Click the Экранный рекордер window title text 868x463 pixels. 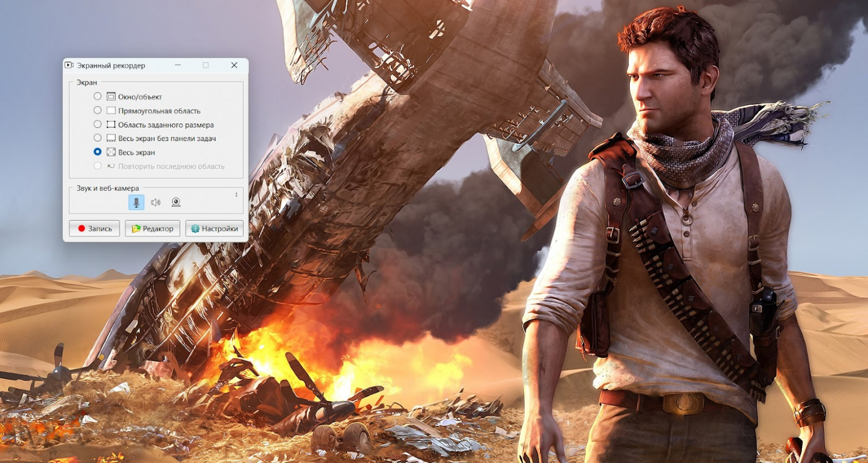pyautogui.click(x=111, y=66)
